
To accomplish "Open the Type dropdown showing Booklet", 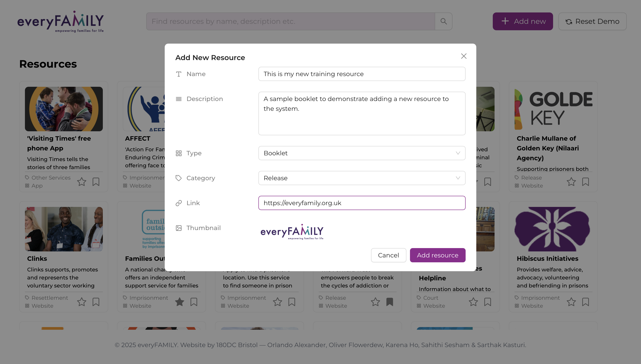I will click(x=362, y=153).
